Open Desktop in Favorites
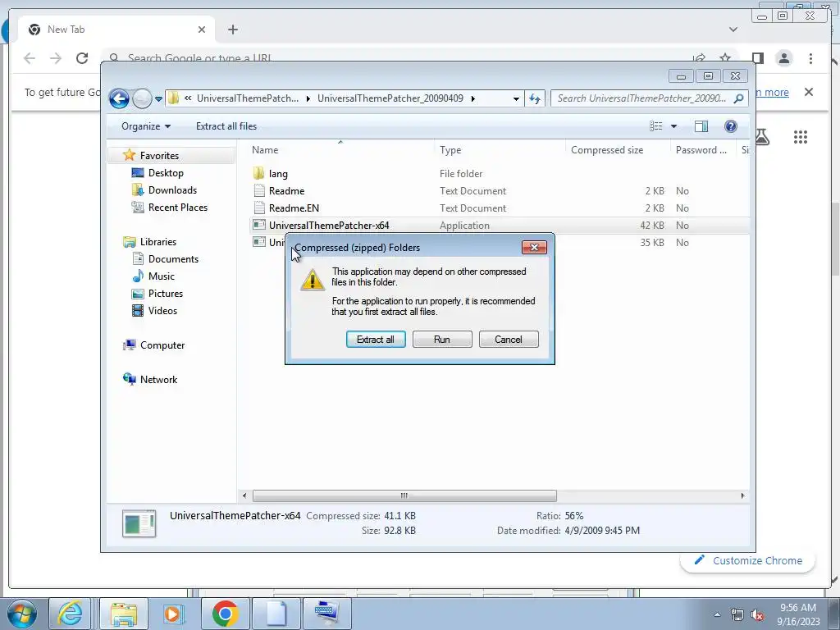 [x=166, y=172]
